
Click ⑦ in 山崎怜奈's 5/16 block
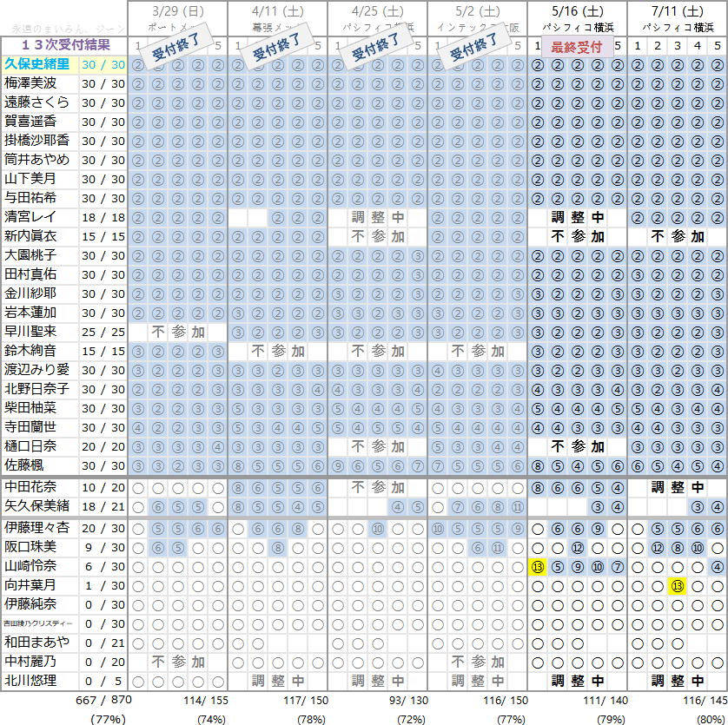(618, 567)
